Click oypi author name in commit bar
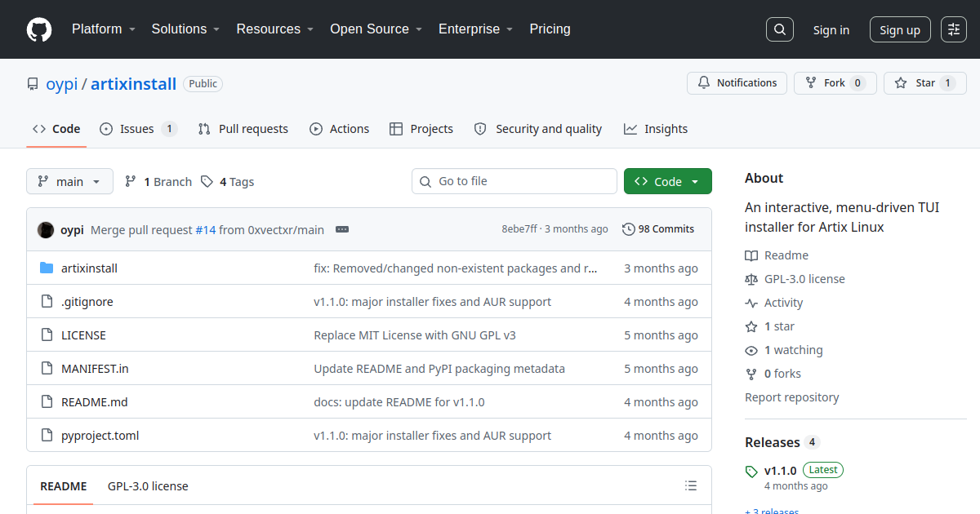The image size is (980, 514). click(72, 230)
